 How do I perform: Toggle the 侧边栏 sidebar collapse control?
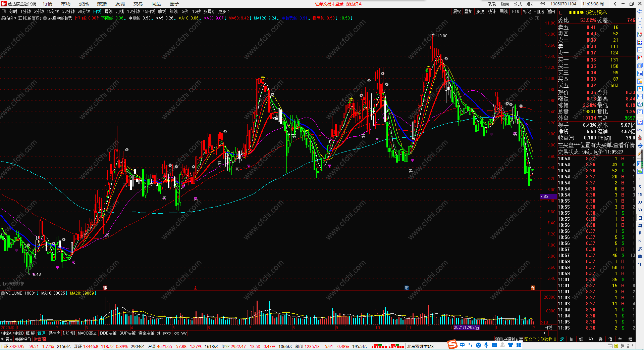coord(548,339)
